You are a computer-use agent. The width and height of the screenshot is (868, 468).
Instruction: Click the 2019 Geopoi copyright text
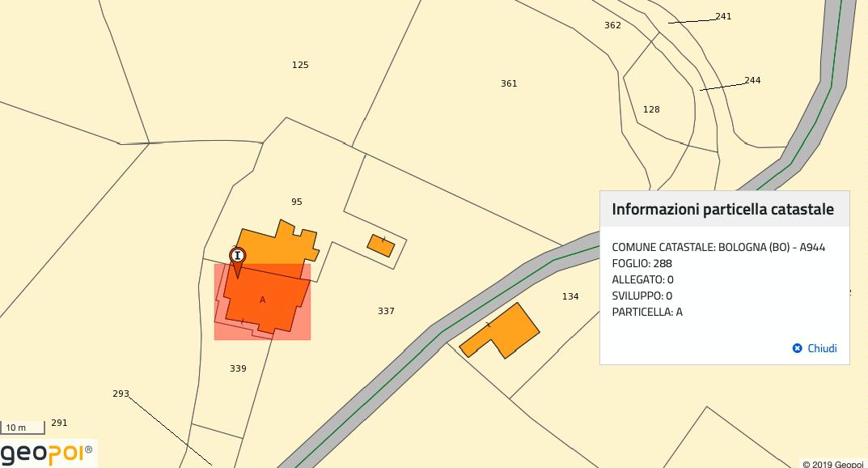833,464
